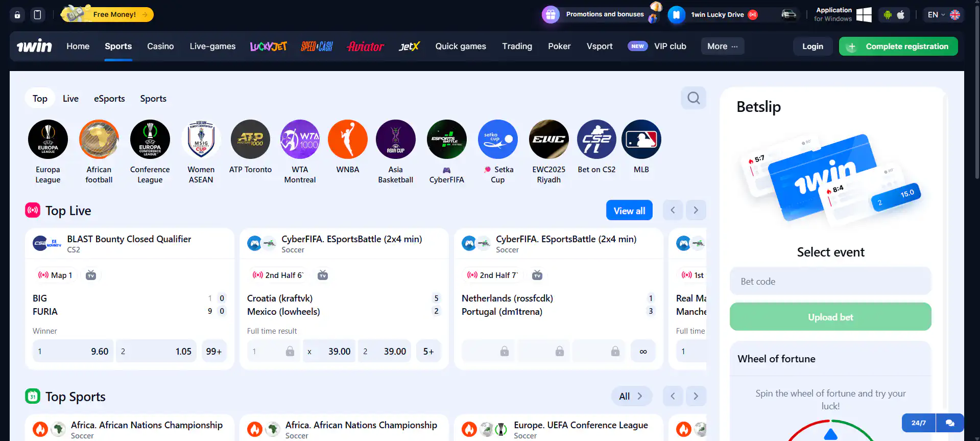Image resolution: width=980 pixels, height=441 pixels.
Task: Select the Europa League icon
Action: (x=48, y=140)
